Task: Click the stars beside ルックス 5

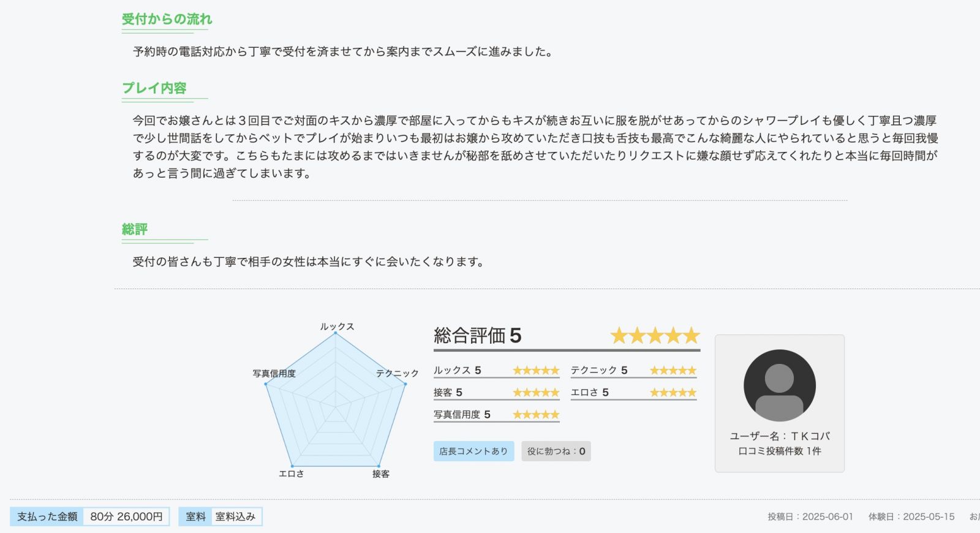Action: point(536,371)
